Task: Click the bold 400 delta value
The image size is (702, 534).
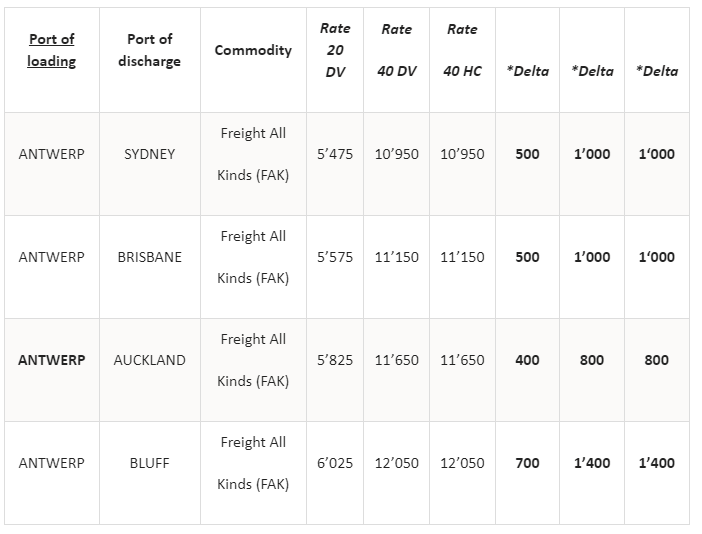Action: pyautogui.click(x=527, y=360)
